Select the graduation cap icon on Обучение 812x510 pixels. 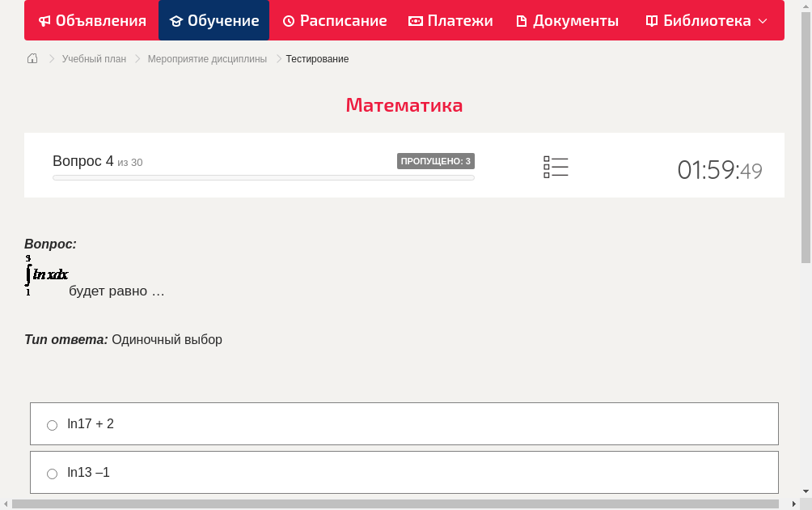[x=176, y=20]
